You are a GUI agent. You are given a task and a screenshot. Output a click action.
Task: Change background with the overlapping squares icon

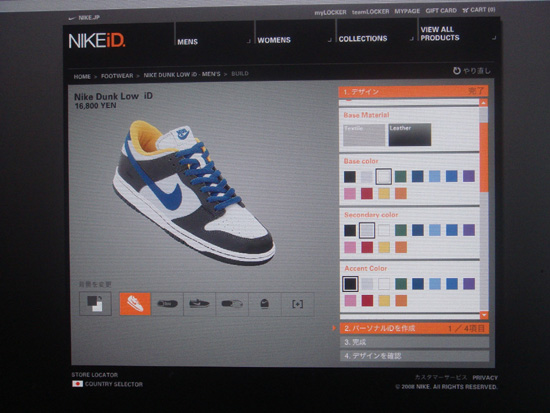click(95, 304)
